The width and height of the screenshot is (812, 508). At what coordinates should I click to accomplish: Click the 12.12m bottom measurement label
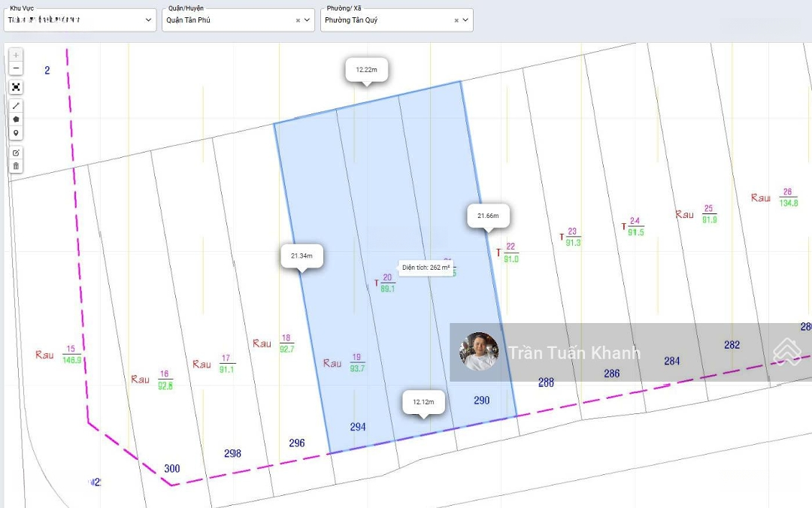coord(423,402)
